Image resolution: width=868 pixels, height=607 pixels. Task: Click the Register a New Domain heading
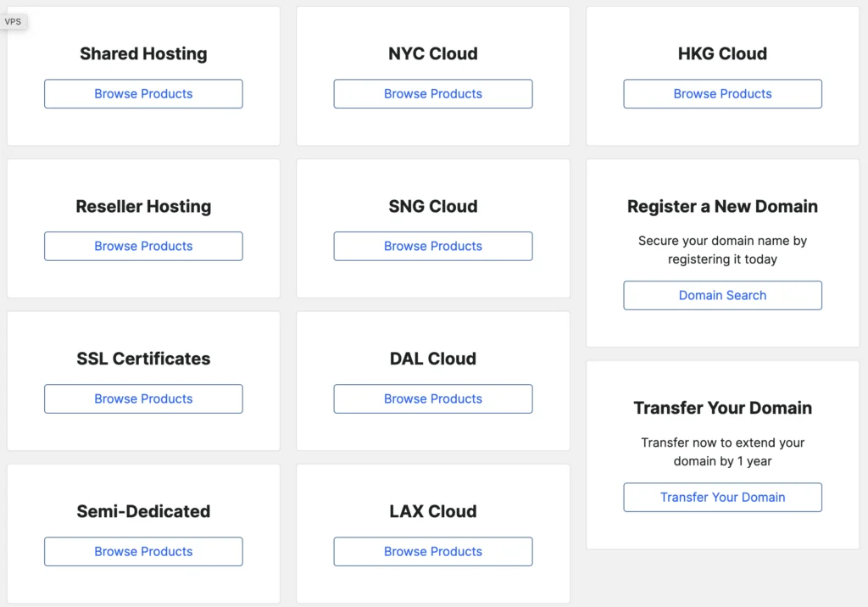[722, 206]
